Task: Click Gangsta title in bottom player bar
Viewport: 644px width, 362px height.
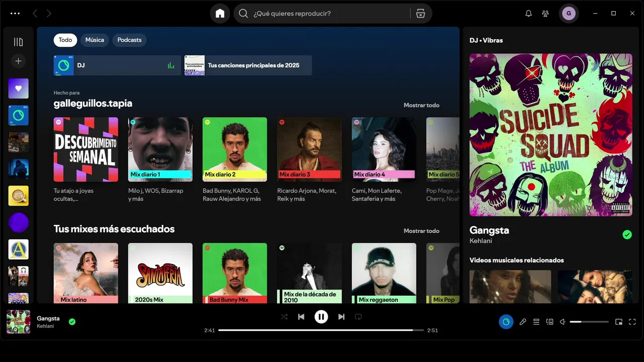Action: [48, 318]
